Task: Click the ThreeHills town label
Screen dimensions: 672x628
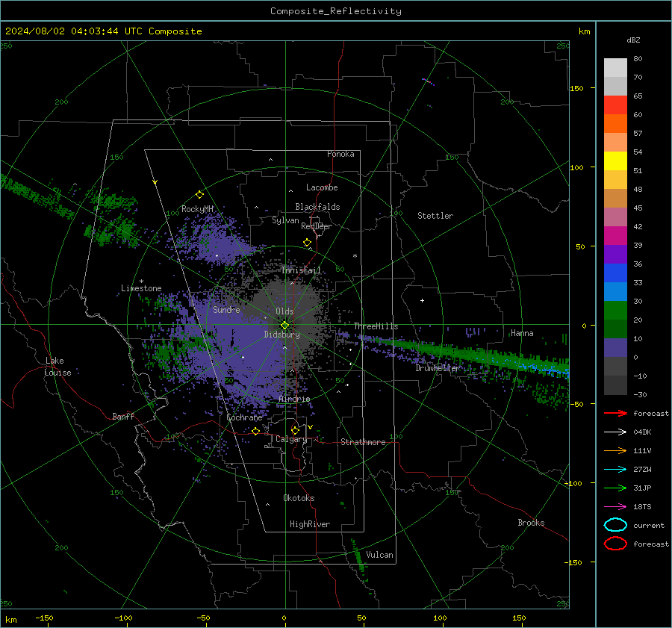Action: point(376,326)
